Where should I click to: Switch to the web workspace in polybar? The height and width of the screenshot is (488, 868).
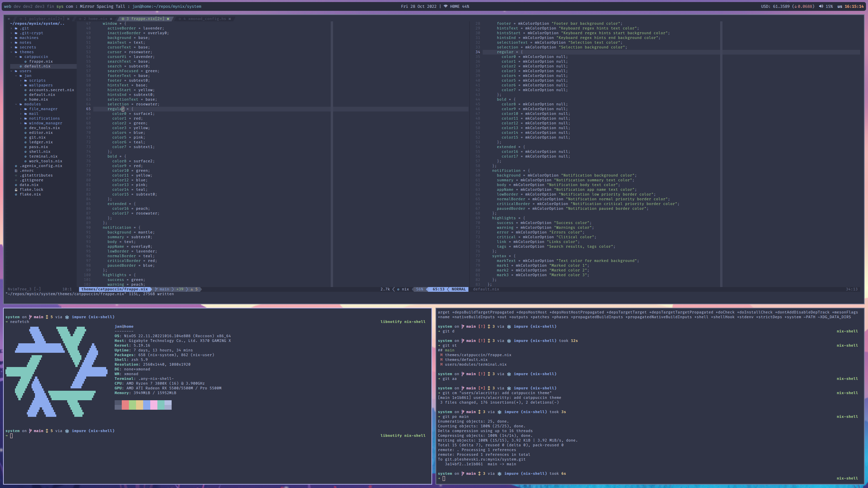point(7,6)
